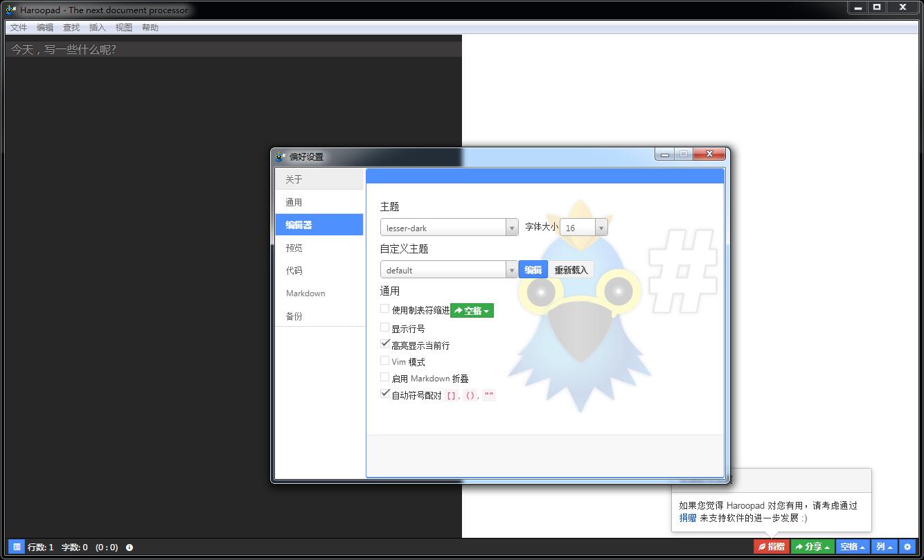924x560 pixels.
Task: Select 预览 tab in preferences sidebar
Action: [x=319, y=248]
